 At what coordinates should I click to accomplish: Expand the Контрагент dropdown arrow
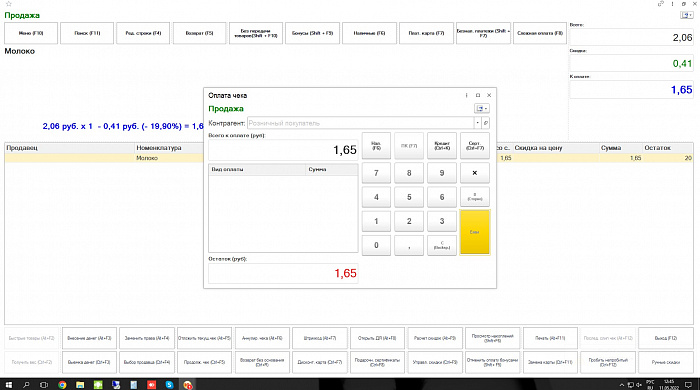click(477, 123)
